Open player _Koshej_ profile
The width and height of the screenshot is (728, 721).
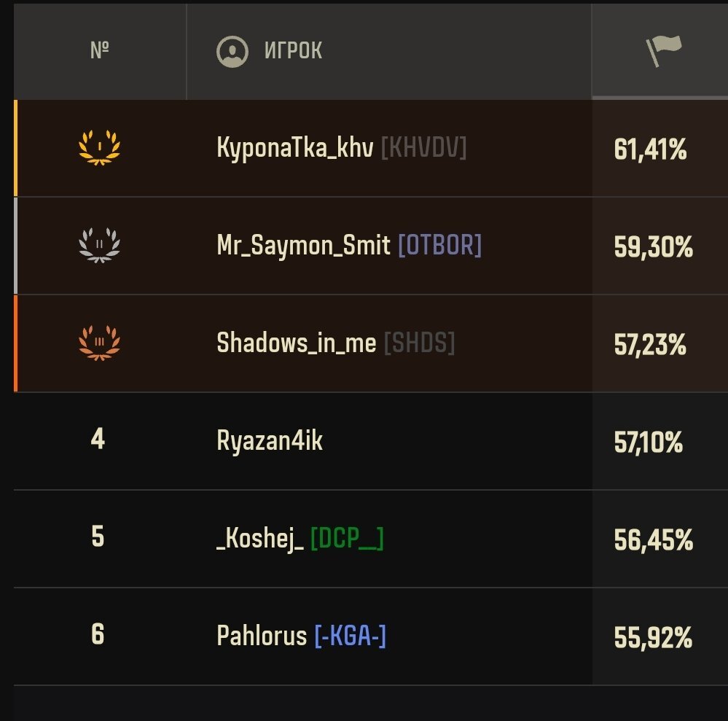260,539
